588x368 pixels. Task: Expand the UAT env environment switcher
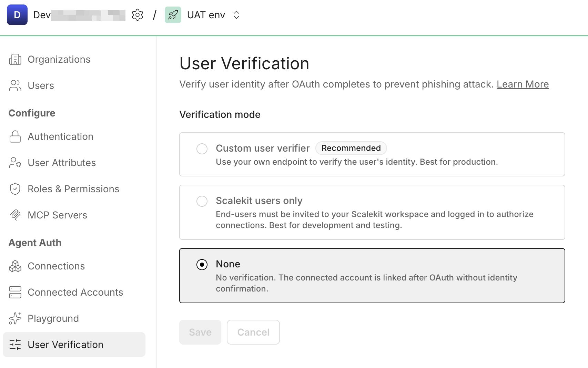236,15
